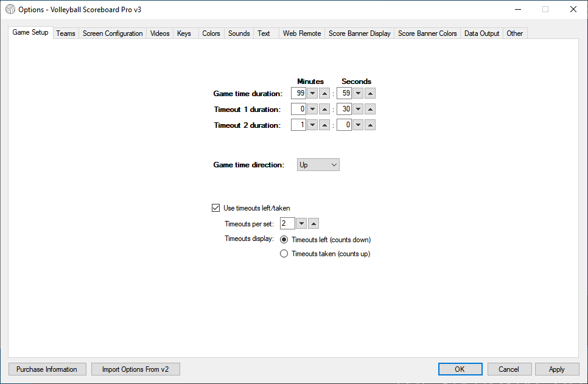Open Game time direction dropdown
Image resolution: width=588 pixels, height=384 pixels.
click(318, 165)
